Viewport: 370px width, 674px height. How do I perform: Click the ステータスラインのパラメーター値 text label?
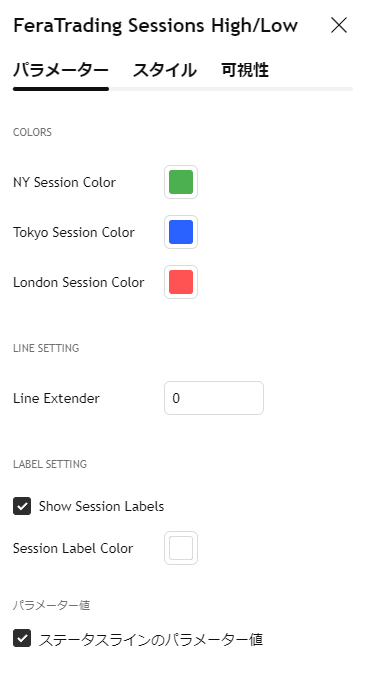(x=151, y=639)
